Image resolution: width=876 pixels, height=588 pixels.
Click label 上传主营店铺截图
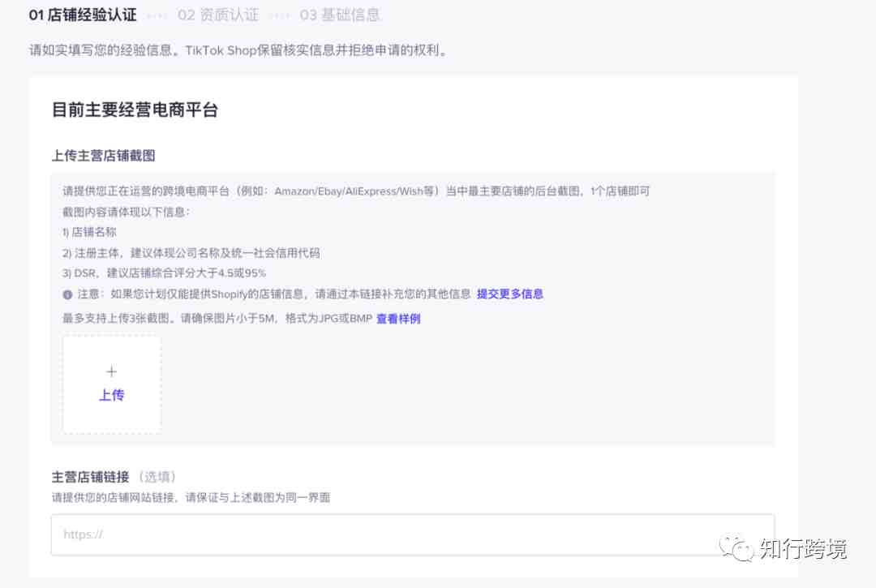pos(103,156)
